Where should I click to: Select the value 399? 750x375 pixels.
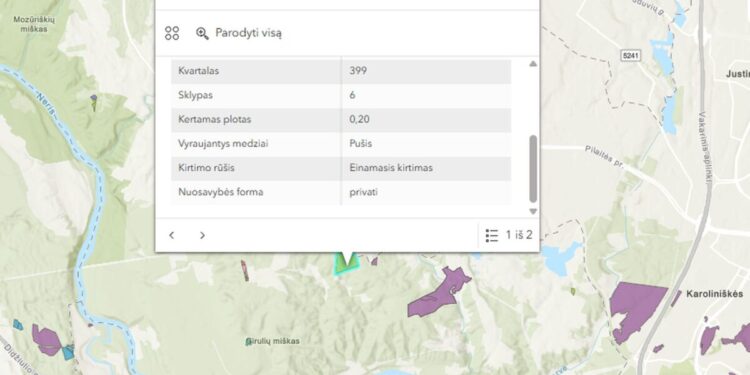(358, 71)
